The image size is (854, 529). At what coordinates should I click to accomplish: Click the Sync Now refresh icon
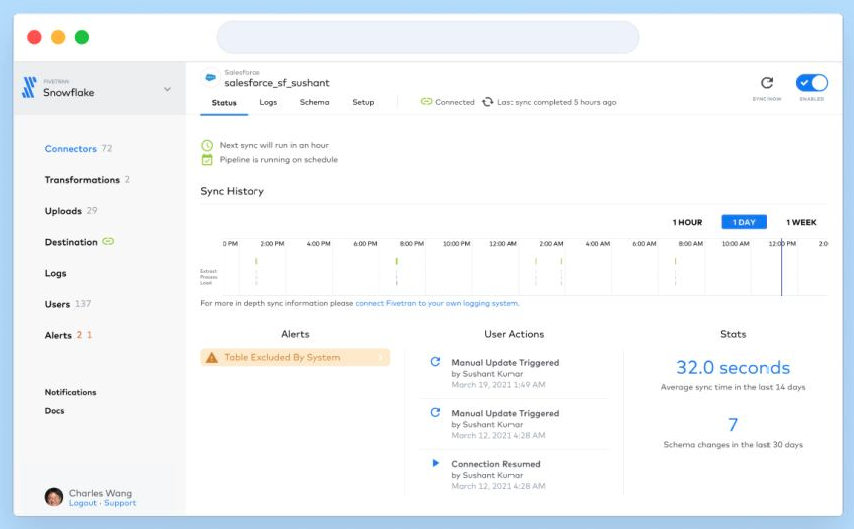pyautogui.click(x=767, y=83)
